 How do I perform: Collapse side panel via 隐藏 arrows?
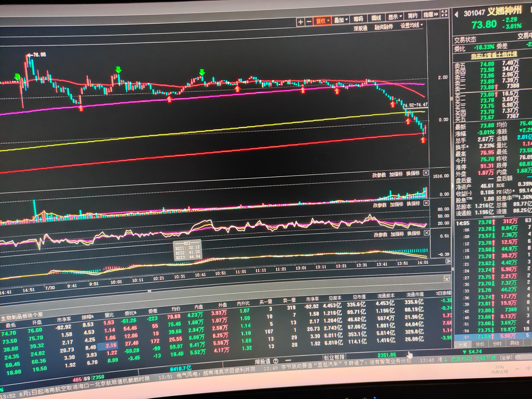[430, 15]
